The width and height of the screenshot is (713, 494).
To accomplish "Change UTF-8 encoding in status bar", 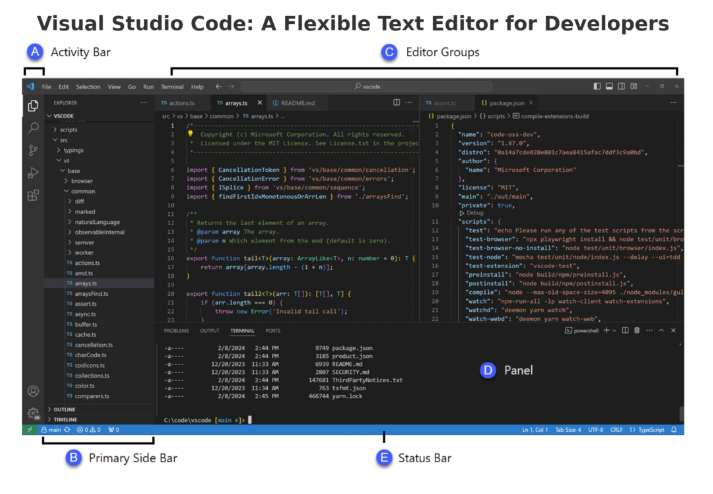I will click(x=596, y=430).
